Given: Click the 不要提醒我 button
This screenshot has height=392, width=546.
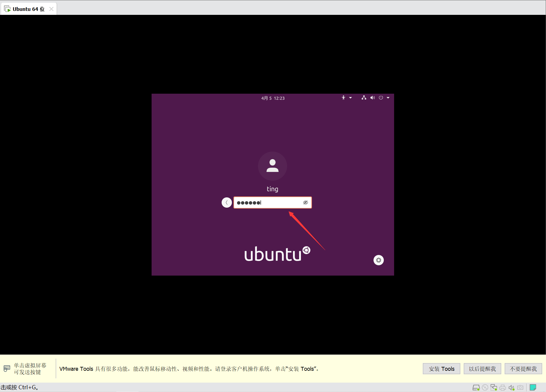Looking at the screenshot, I should [523, 369].
